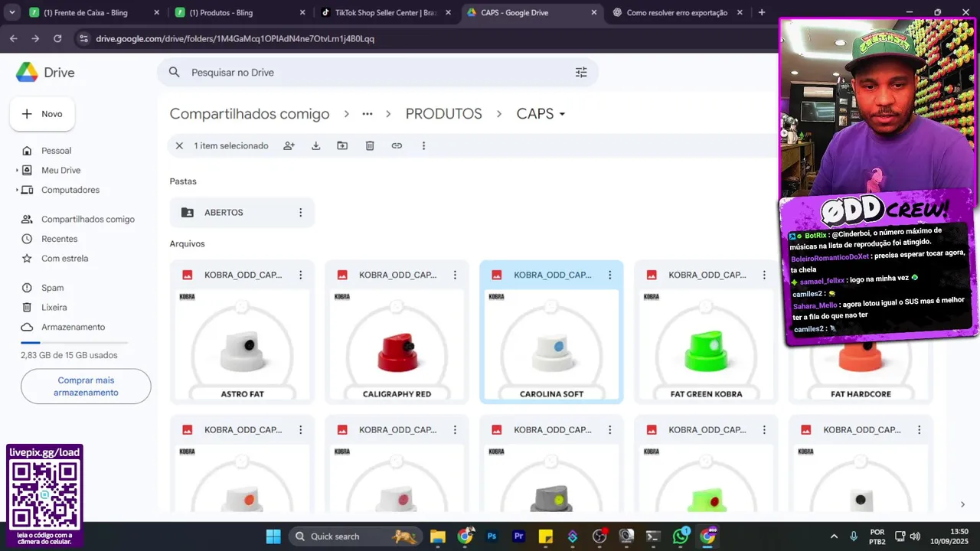Move the selected item to a folder
The height and width of the screenshot is (551, 980).
pos(342,145)
